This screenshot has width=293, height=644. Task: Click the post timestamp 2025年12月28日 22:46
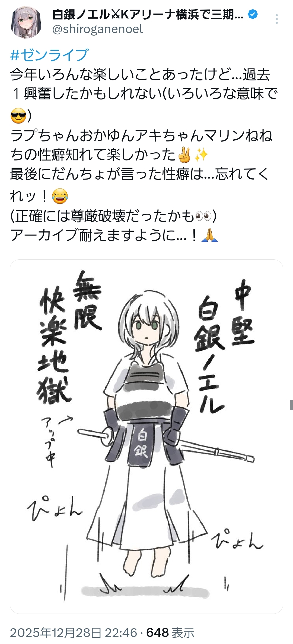click(74, 633)
